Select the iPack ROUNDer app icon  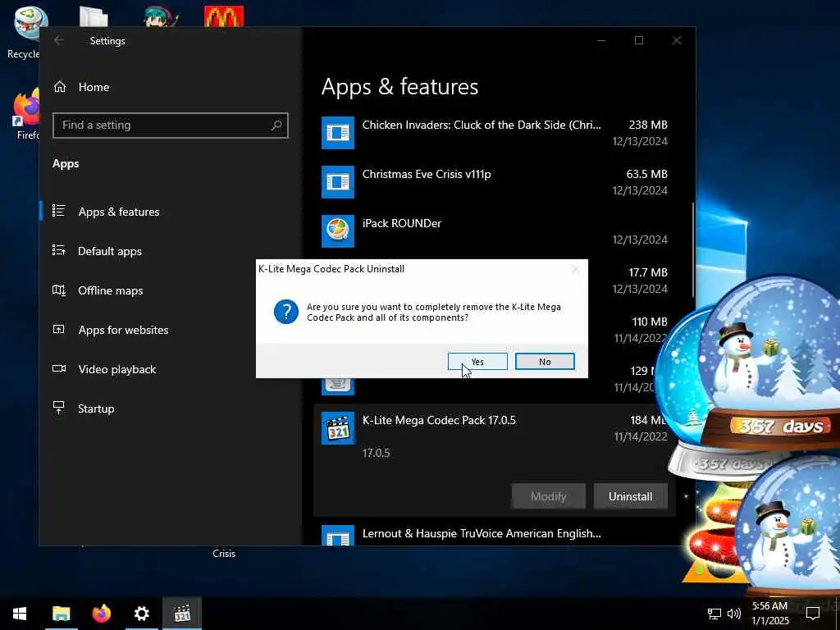(337, 231)
